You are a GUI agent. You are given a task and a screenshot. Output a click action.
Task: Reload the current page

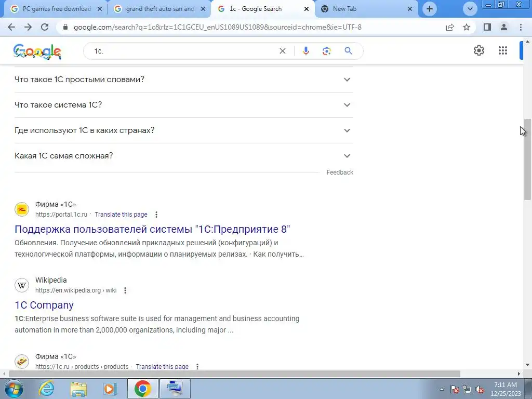(45, 27)
